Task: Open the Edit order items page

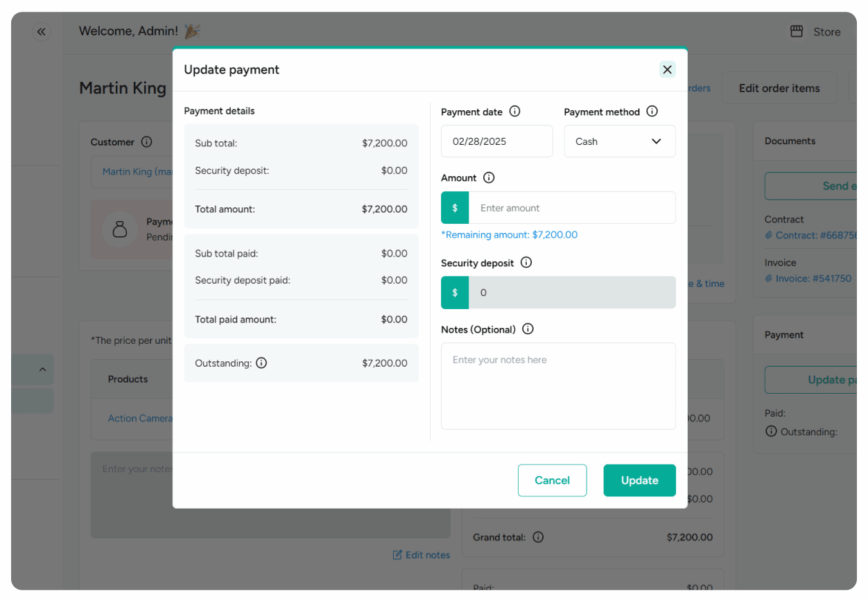Action: [779, 88]
